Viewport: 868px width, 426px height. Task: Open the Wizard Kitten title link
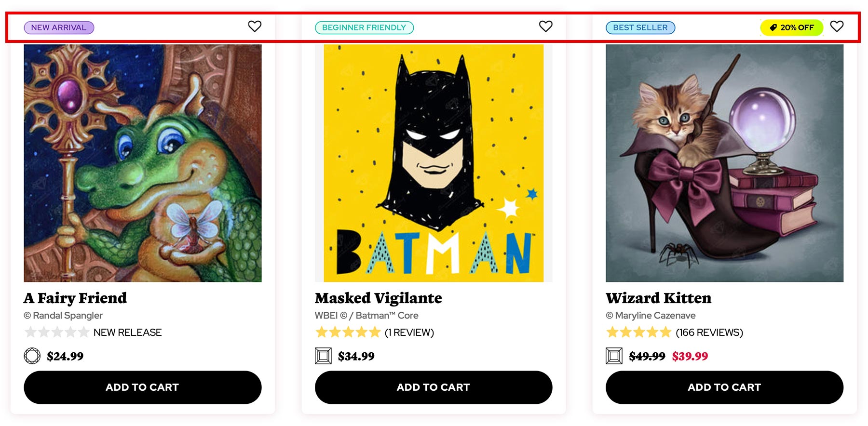pyautogui.click(x=658, y=298)
